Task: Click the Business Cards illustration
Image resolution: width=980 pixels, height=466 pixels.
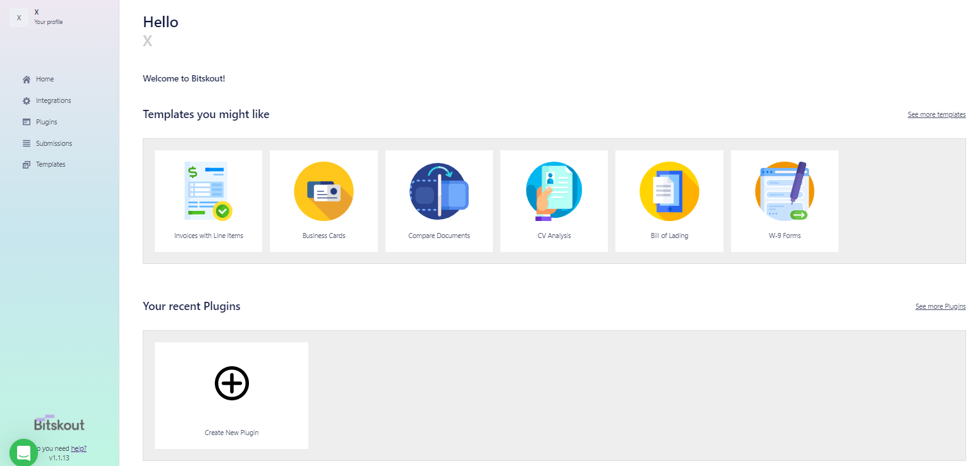Action: coord(324,191)
